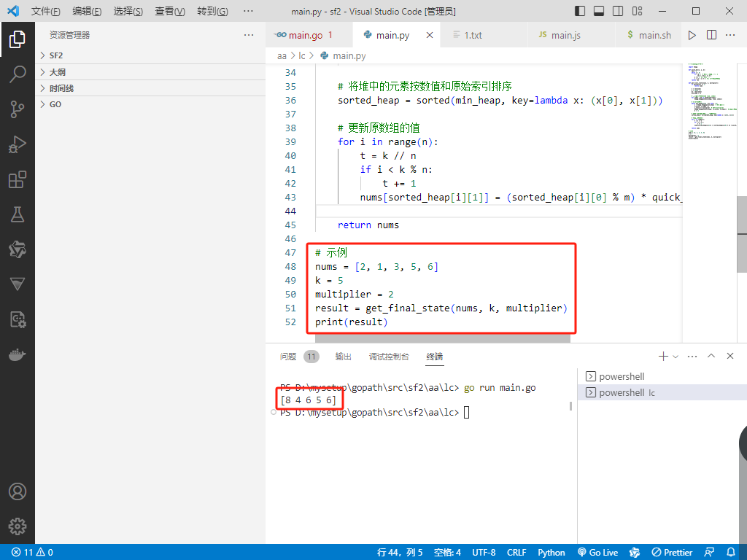
Task: Toggle secondary side bar layout icon
Action: click(618, 11)
